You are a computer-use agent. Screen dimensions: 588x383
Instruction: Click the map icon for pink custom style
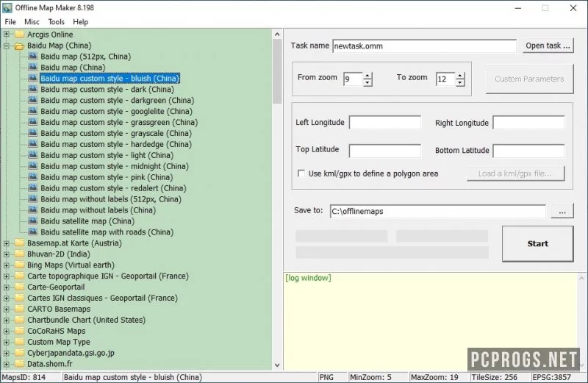pyautogui.click(x=33, y=176)
